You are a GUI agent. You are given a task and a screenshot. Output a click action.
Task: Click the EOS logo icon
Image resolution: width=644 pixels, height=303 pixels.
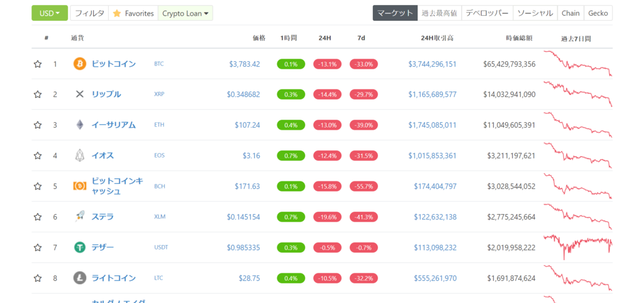pos(80,156)
